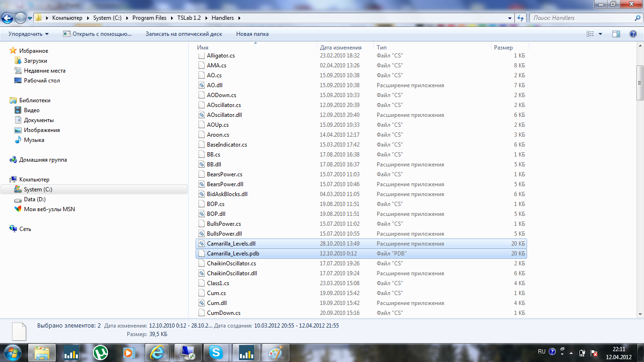Select the file named BaseIndicator.cs
The width and height of the screenshot is (644, 362).
(227, 145)
